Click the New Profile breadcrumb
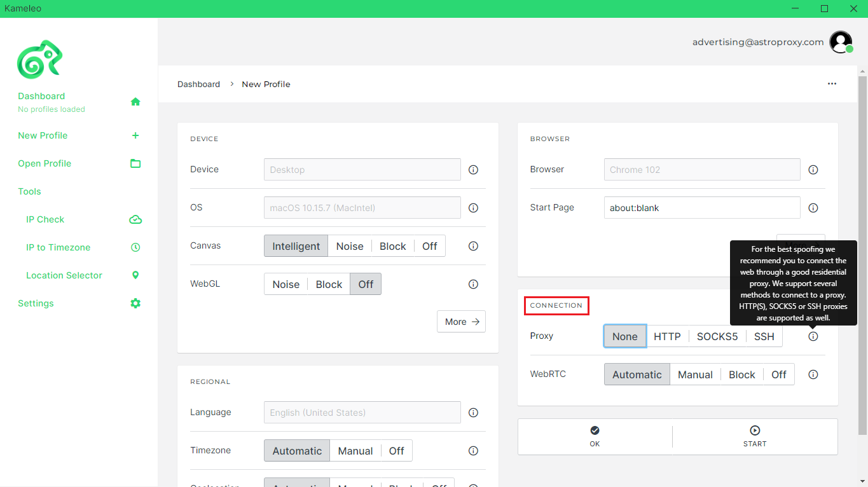Screen dimensions: 868x487 pyautogui.click(x=266, y=84)
